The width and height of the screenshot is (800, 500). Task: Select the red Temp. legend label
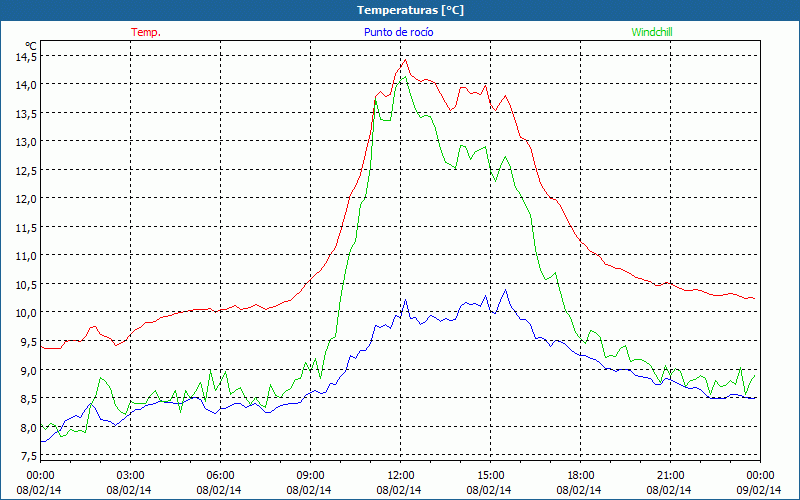tap(146, 32)
